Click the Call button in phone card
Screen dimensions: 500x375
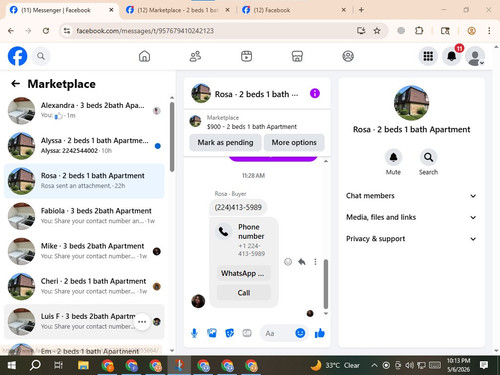[243, 293]
